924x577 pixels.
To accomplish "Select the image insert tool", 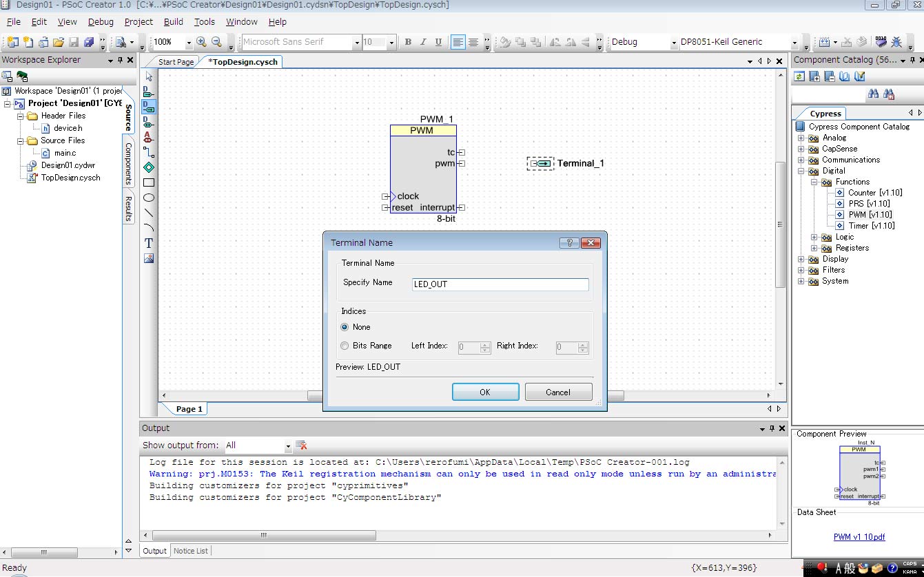I will (x=149, y=258).
